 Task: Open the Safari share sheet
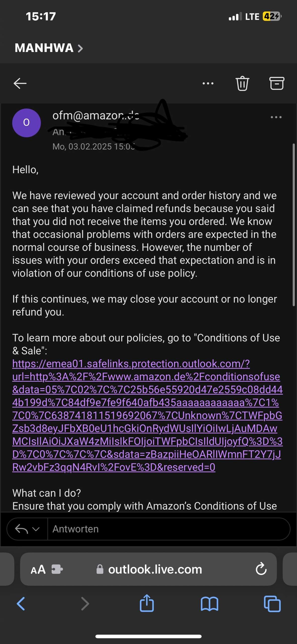[x=147, y=603]
